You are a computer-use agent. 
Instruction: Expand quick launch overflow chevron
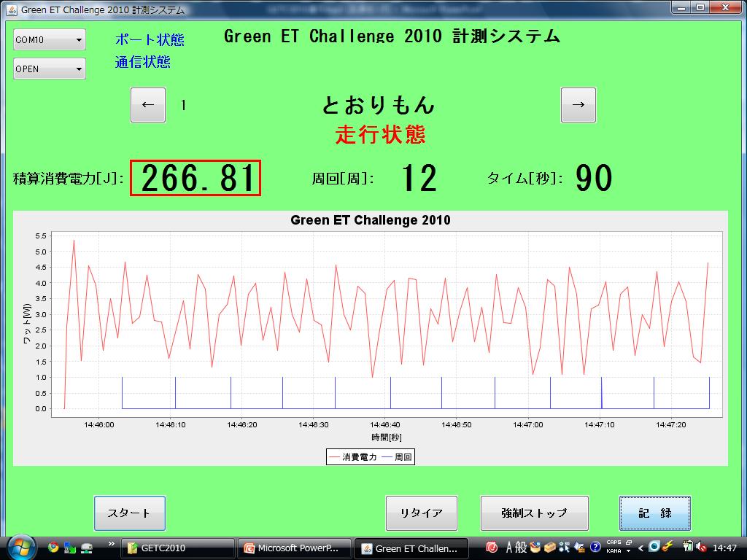pos(111,544)
